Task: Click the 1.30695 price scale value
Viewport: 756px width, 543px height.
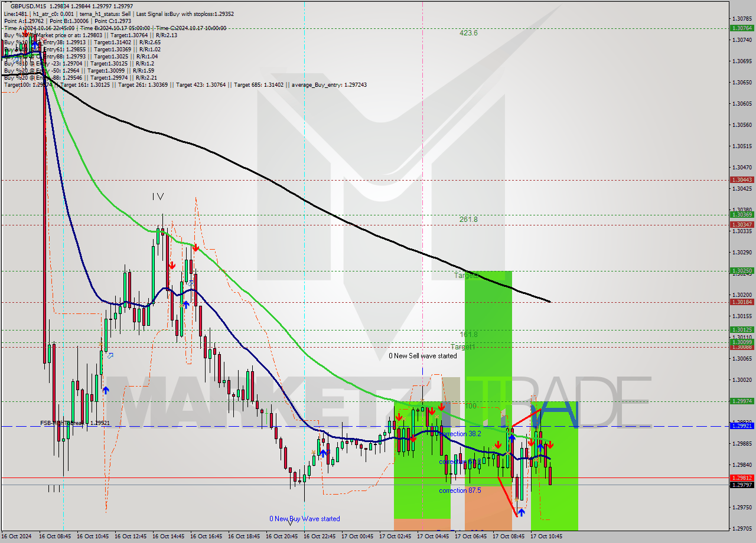Action: [742, 61]
